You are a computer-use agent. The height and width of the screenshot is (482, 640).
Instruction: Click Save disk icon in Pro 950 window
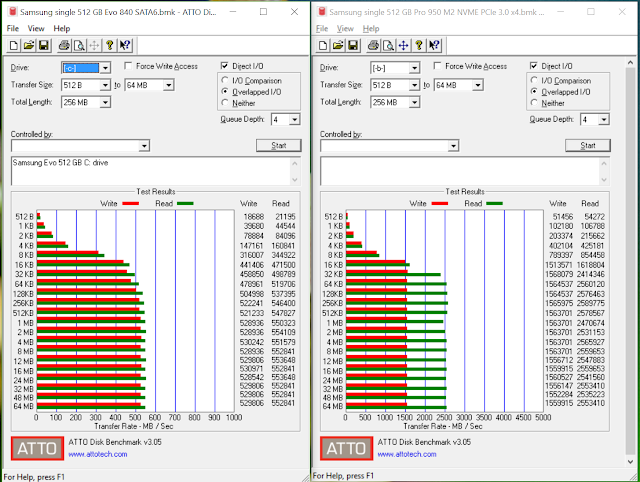tap(353, 45)
